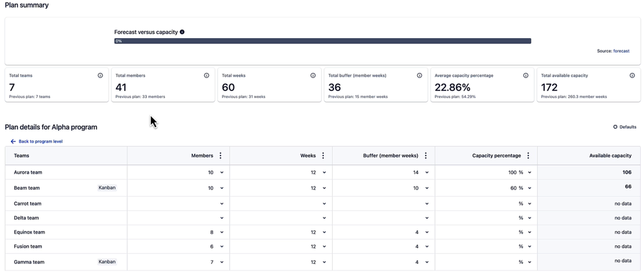Expand Delta team Buffer dropdown
This screenshot has height=273, width=644.
[427, 218]
